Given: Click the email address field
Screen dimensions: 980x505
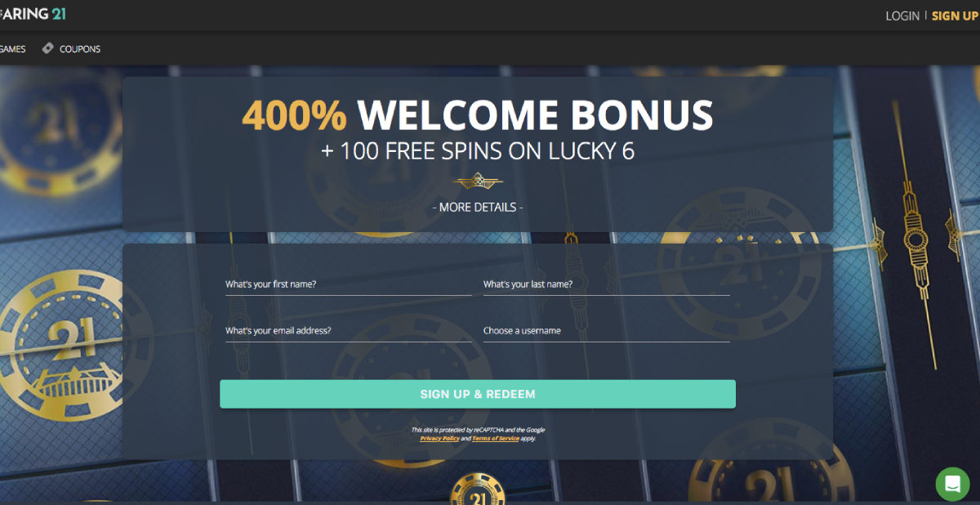Looking at the screenshot, I should click(349, 331).
